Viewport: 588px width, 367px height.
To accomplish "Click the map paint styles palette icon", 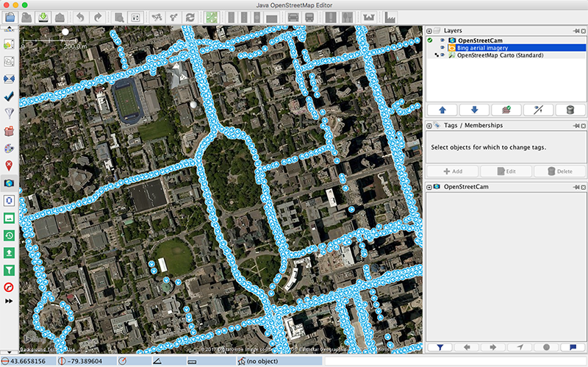I will pos(10,148).
